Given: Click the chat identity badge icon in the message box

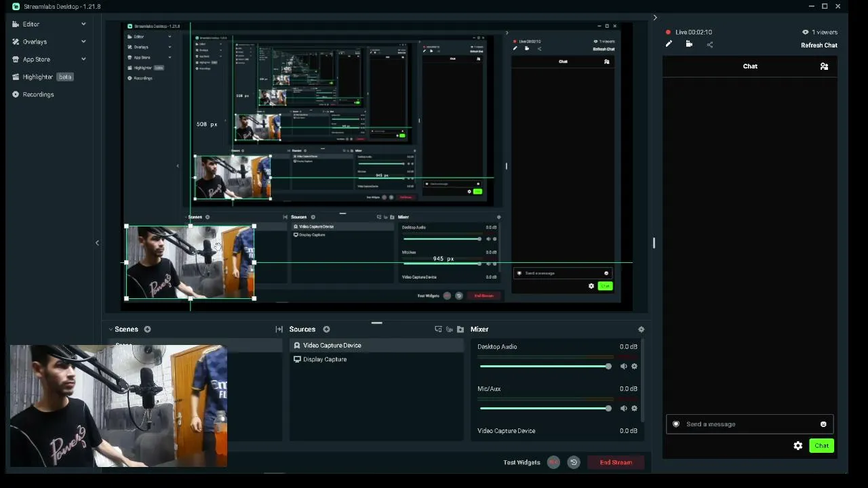Looking at the screenshot, I should (x=676, y=424).
